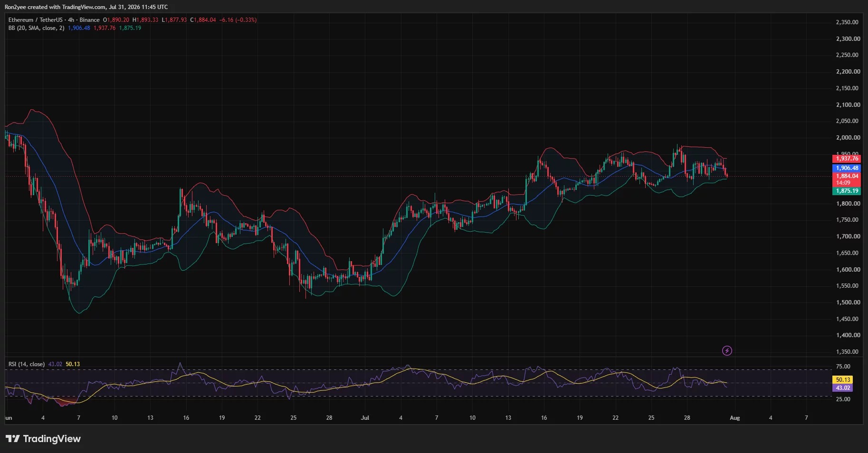Click the open value O1,890.20
Screen dimensions: 868x453
point(116,20)
